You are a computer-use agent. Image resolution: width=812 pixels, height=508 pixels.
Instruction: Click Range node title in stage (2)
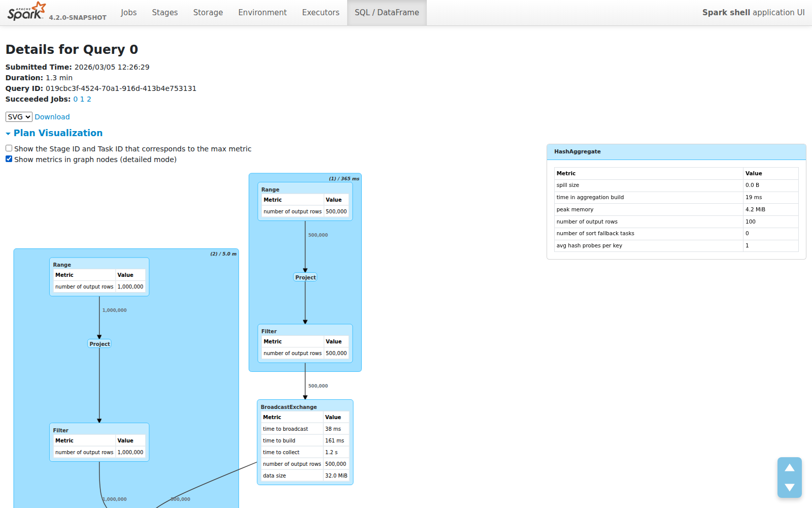[x=62, y=265]
